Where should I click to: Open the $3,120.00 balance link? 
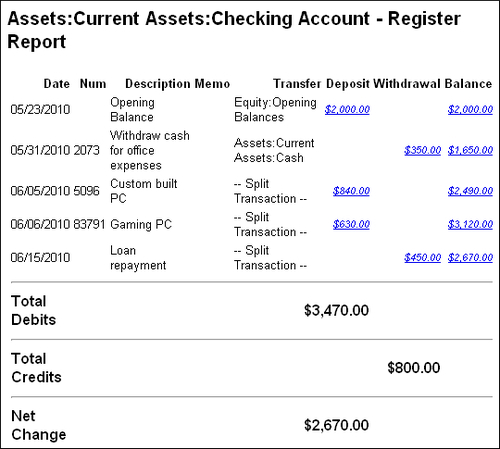[470, 224]
